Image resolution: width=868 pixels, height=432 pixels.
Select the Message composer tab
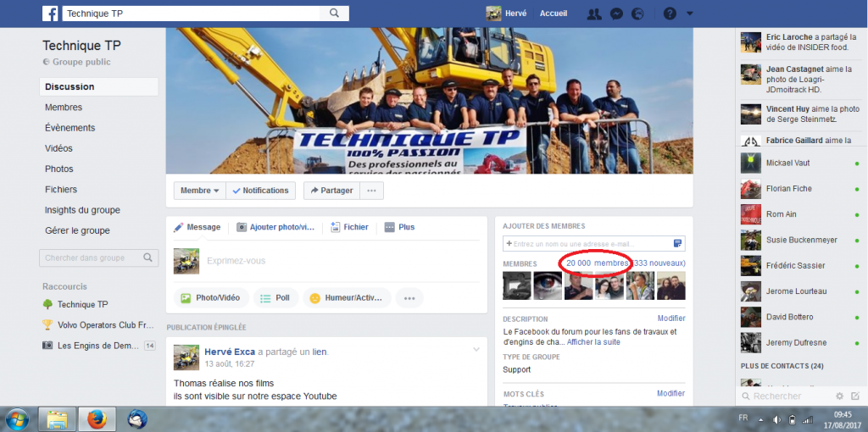[197, 227]
